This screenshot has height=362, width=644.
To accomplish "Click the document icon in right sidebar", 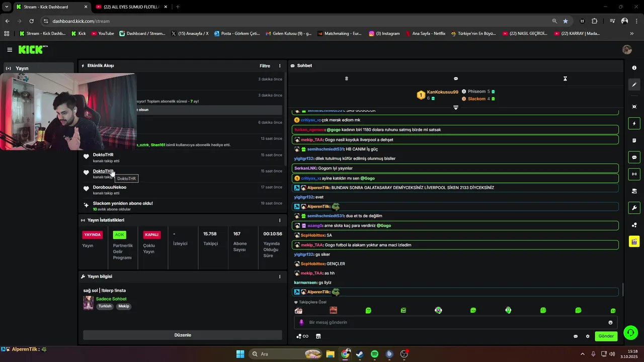I will (x=634, y=140).
